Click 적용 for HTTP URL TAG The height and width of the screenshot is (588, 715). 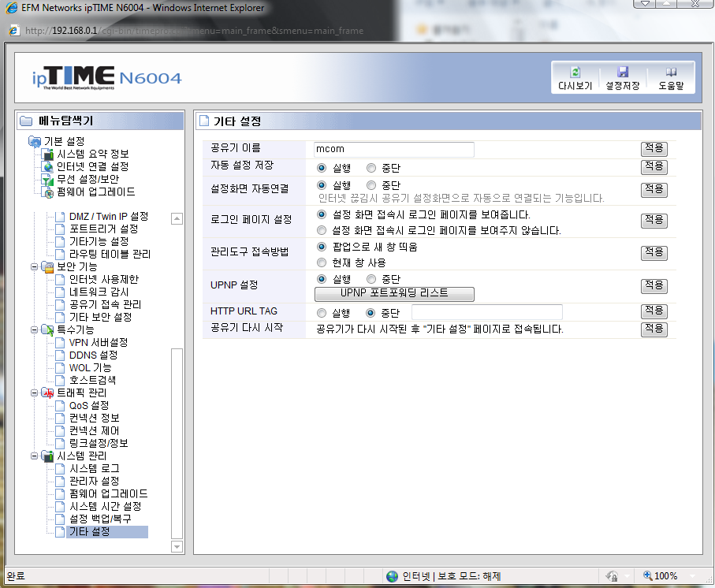(x=654, y=311)
